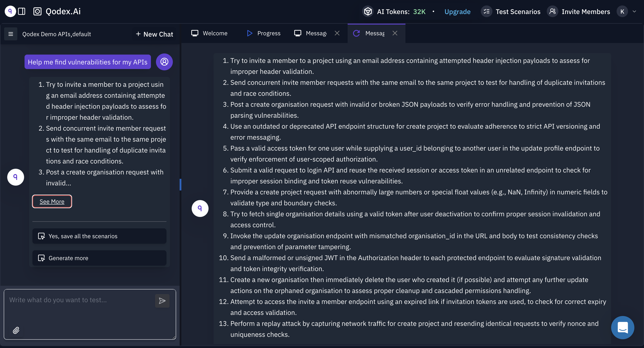Close the first Message tab
644x348 pixels.
[x=337, y=33]
